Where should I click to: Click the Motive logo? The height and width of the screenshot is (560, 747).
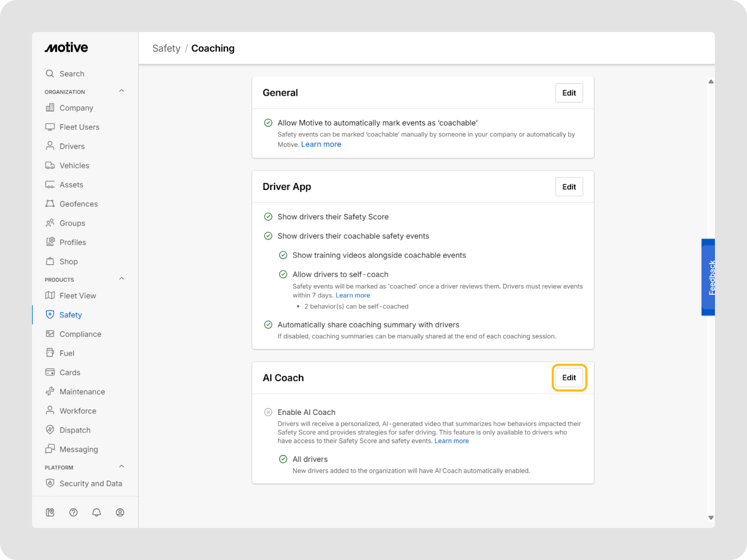point(66,48)
